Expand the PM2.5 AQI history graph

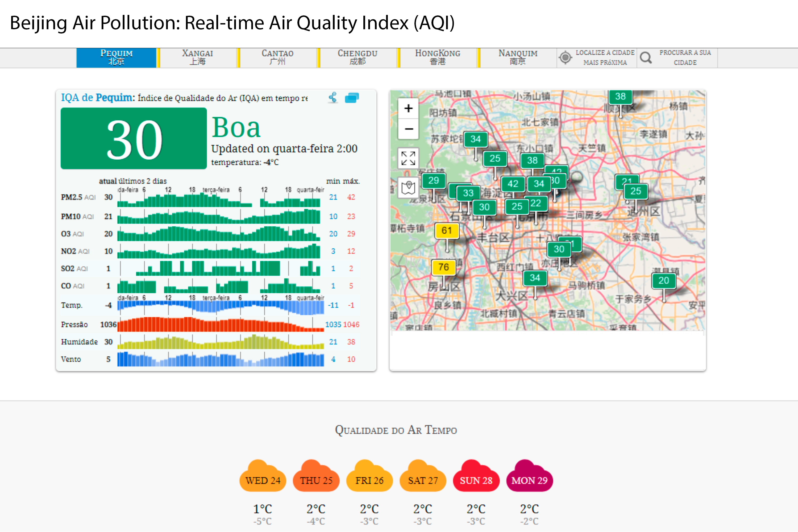tap(219, 197)
